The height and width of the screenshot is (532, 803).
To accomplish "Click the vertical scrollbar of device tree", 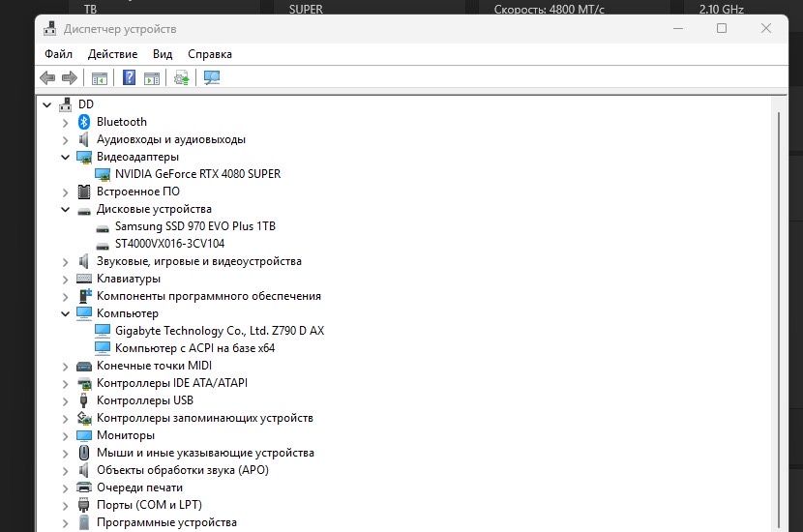I will tap(779, 320).
